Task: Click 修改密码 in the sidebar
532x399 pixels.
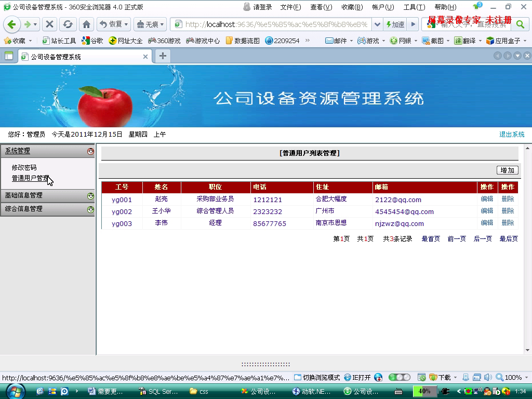Action: (24, 167)
